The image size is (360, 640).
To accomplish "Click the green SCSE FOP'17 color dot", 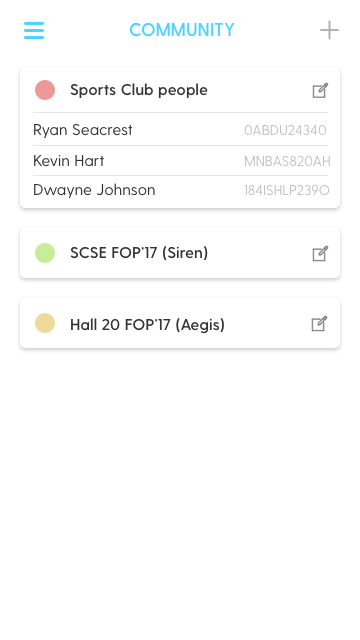I will coord(45,253).
